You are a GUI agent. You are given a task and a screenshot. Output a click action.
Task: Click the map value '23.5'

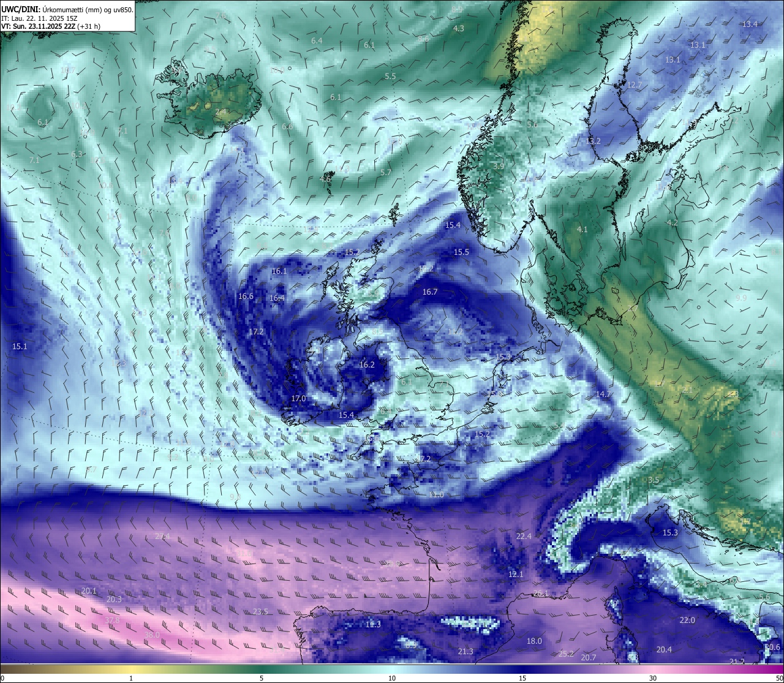click(260, 611)
